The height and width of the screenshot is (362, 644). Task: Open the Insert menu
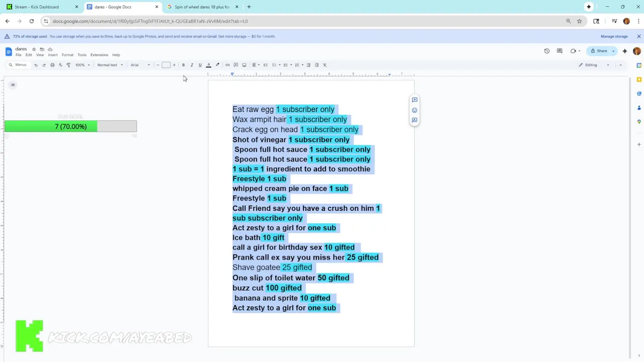coord(53,55)
